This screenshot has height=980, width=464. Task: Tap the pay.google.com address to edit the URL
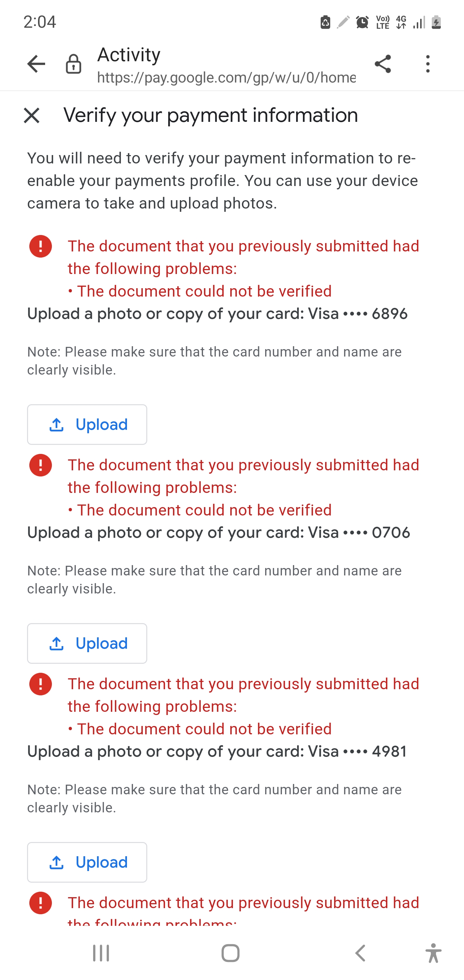pyautogui.click(x=226, y=78)
